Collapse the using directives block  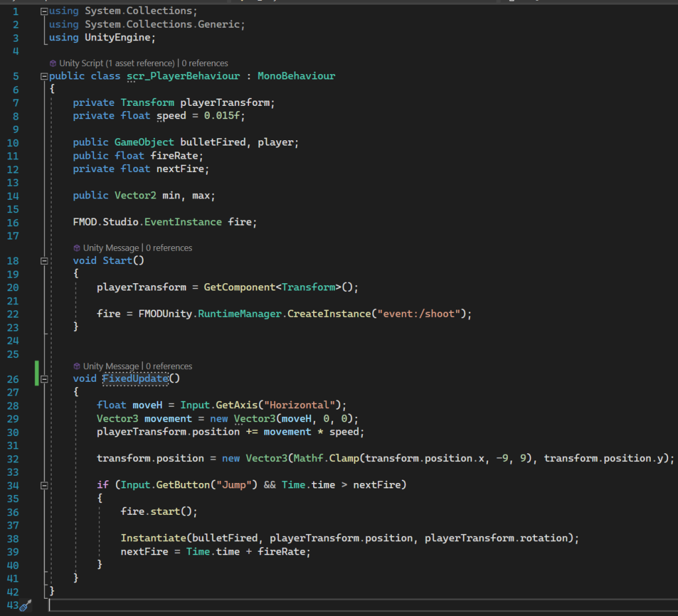44,12
